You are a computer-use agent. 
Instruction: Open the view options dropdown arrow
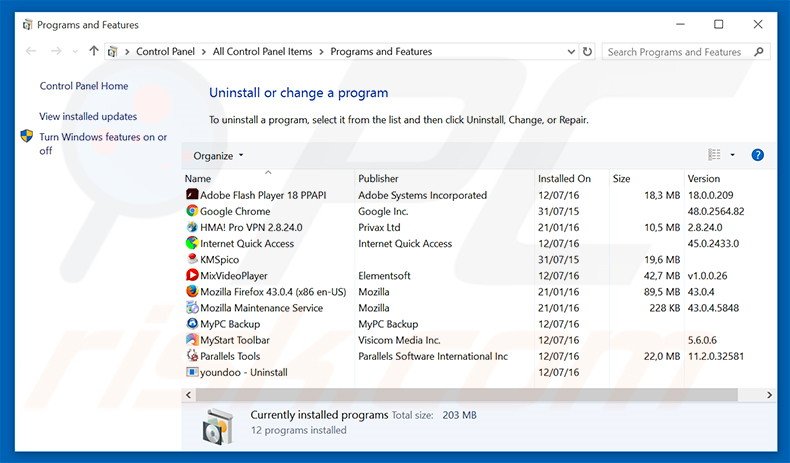coord(733,155)
